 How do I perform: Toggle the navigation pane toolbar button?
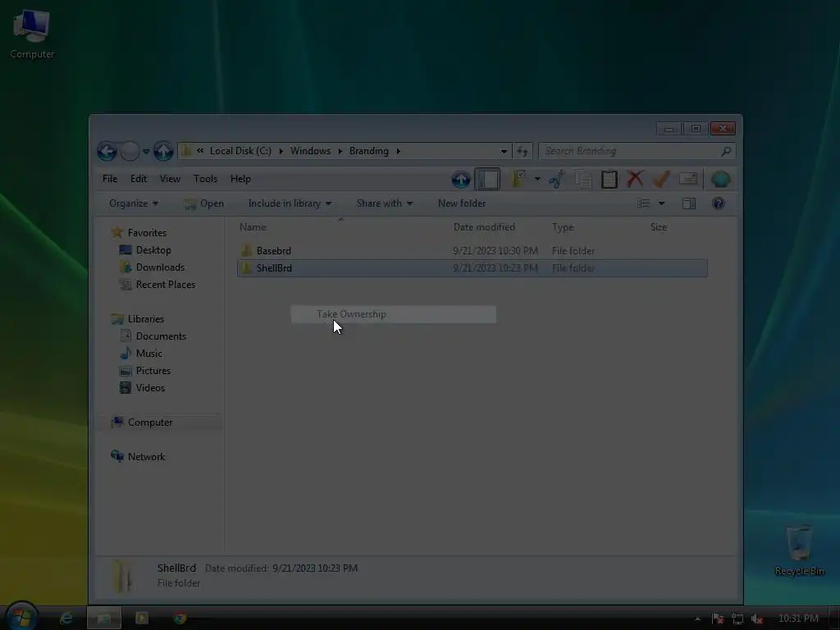(x=487, y=180)
